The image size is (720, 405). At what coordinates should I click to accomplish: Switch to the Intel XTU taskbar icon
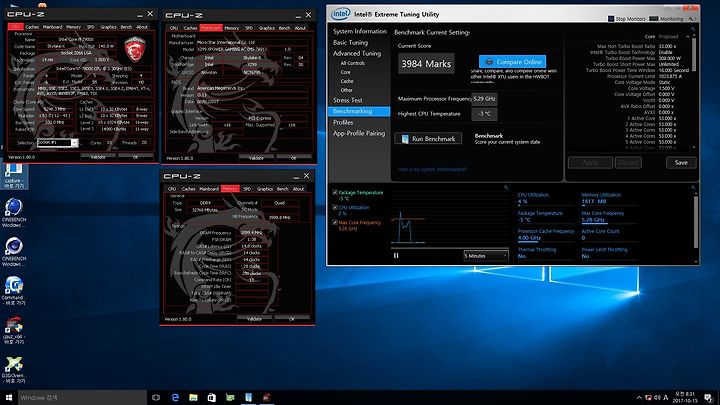tap(248, 398)
